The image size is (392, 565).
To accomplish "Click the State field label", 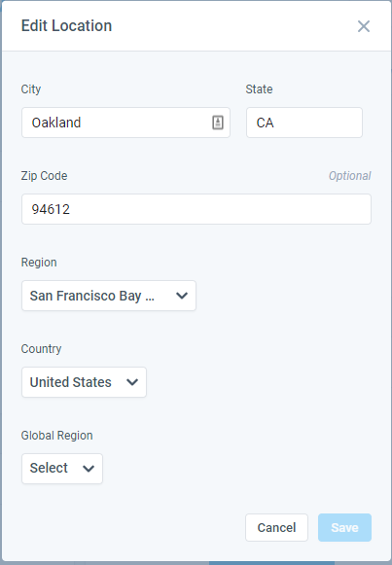I will [x=259, y=89].
